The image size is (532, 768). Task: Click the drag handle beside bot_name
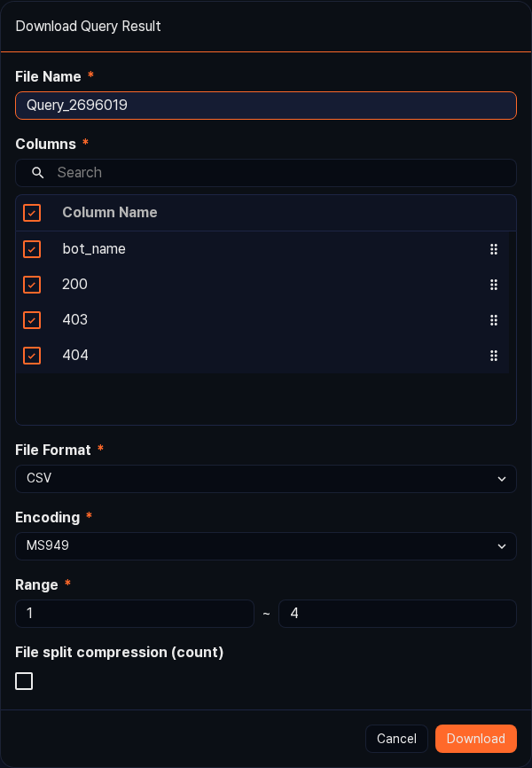[494, 249]
